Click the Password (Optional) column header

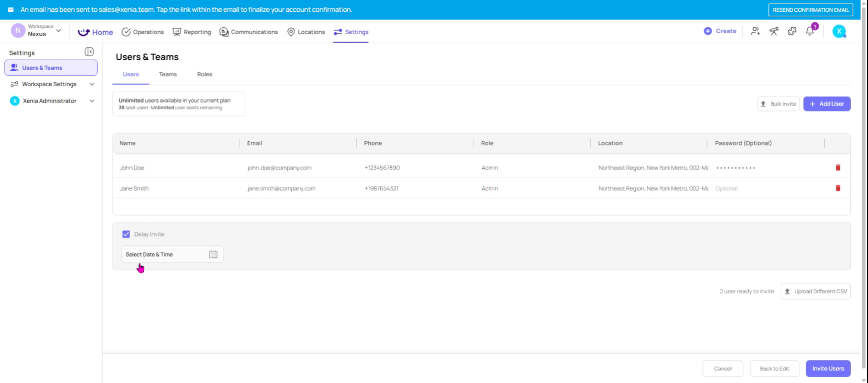click(743, 143)
